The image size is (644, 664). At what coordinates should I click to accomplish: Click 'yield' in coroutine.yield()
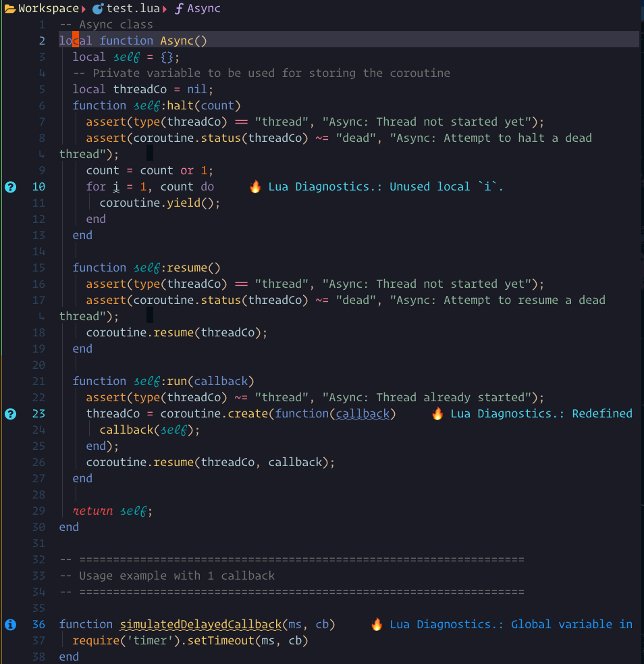tap(184, 203)
